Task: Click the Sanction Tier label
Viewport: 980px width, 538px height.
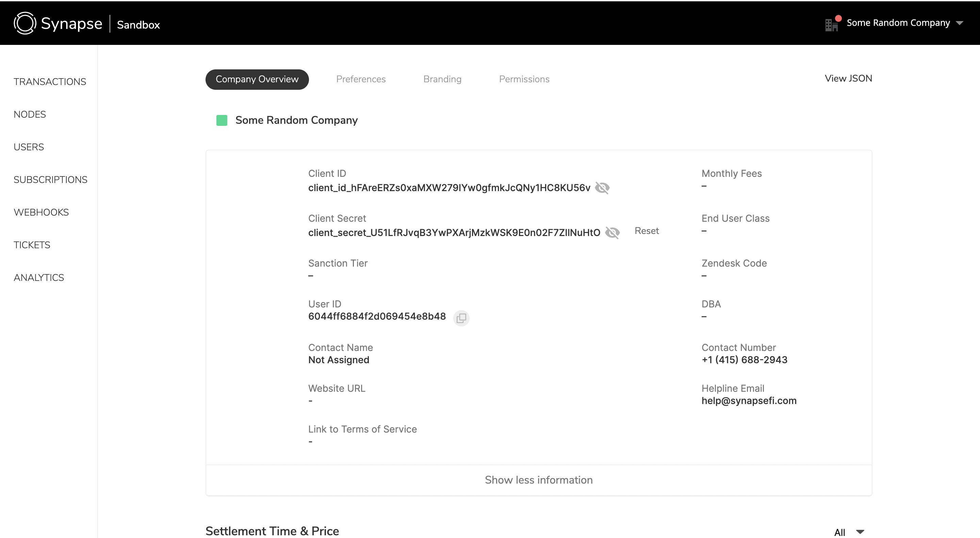Action: tap(338, 263)
